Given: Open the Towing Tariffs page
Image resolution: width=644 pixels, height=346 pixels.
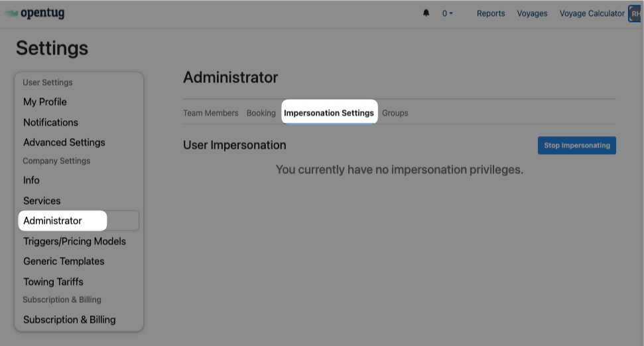Looking at the screenshot, I should 53,282.
